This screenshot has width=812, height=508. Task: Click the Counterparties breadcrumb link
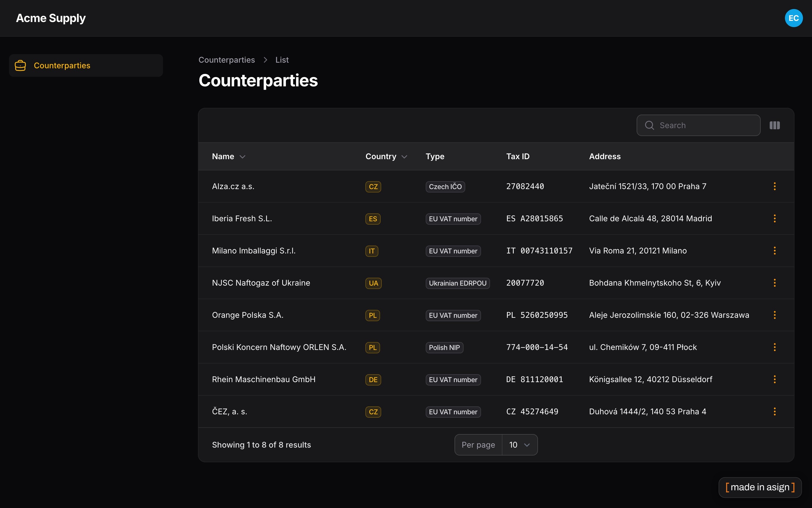[x=226, y=60]
